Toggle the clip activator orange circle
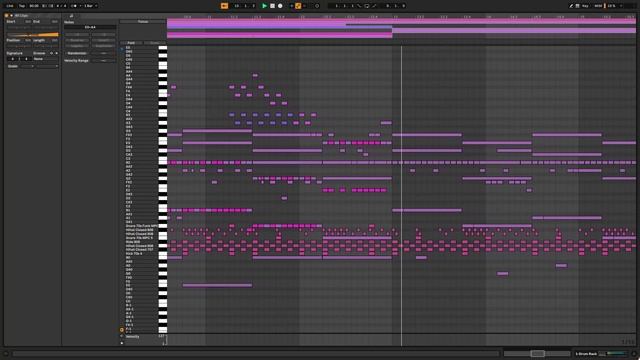The height and width of the screenshot is (360, 640). 7,16
